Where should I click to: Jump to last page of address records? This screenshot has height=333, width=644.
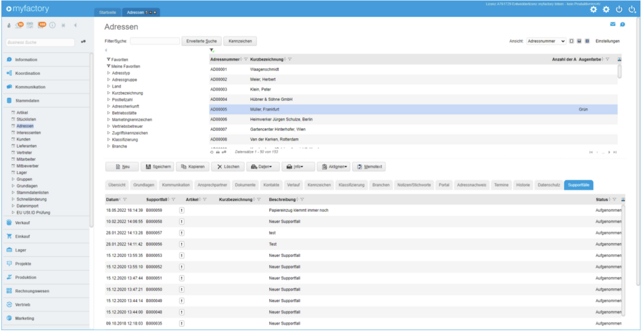point(615,152)
